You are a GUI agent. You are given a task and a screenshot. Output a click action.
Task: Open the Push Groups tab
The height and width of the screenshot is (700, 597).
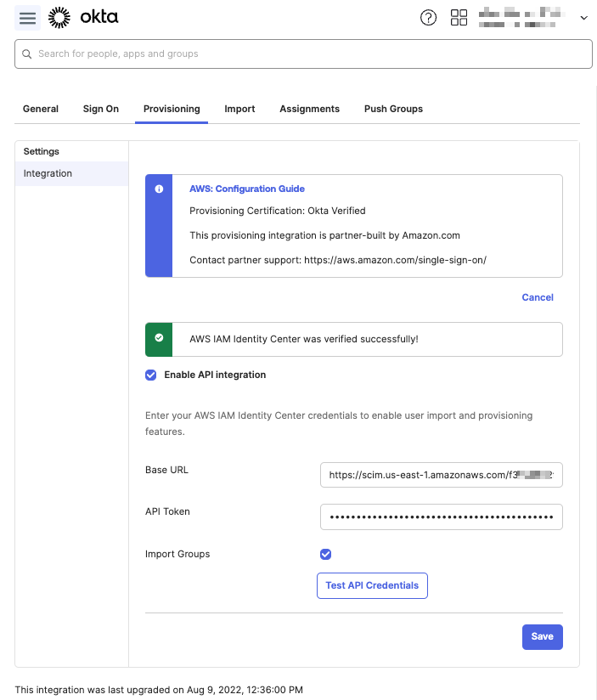[x=393, y=109]
